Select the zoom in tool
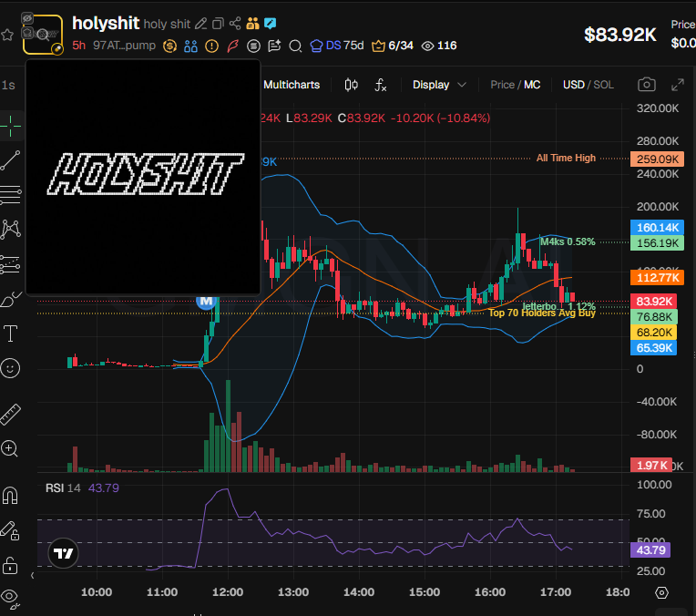 click(x=10, y=448)
